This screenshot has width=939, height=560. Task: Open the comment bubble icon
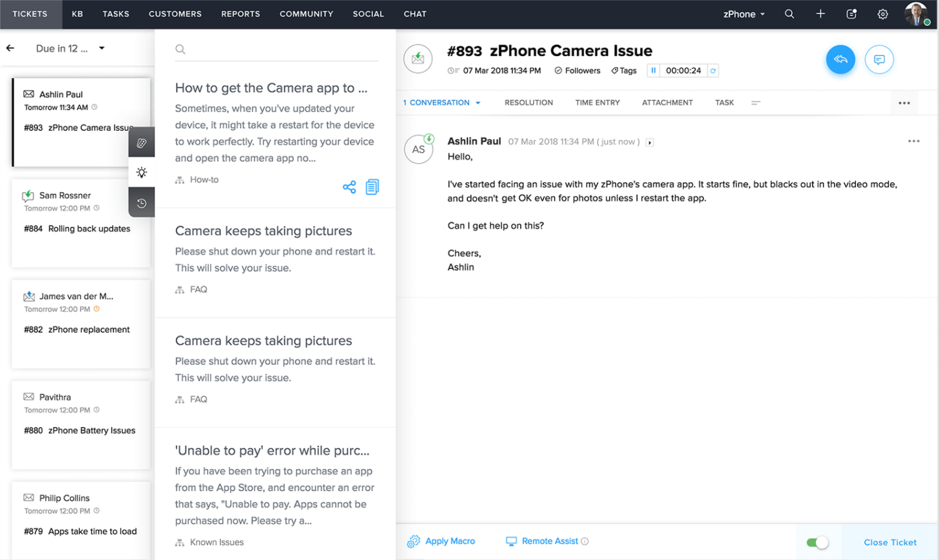click(x=879, y=59)
